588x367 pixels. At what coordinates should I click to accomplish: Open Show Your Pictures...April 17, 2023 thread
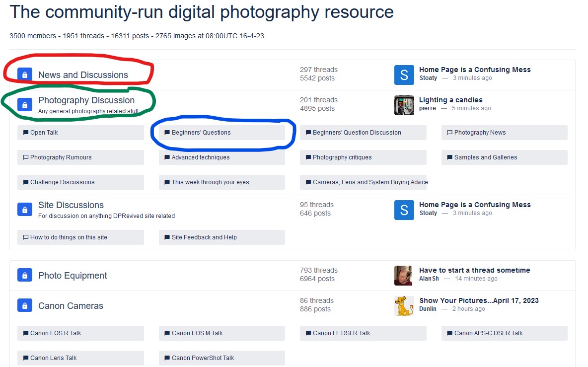[x=479, y=300]
